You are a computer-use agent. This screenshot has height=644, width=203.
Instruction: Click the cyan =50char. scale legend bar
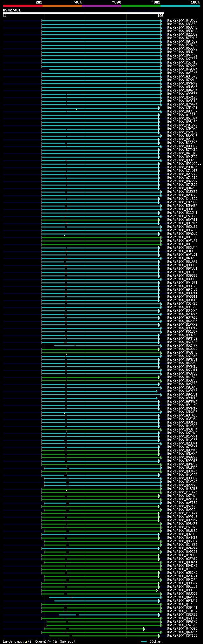click(x=144, y=641)
